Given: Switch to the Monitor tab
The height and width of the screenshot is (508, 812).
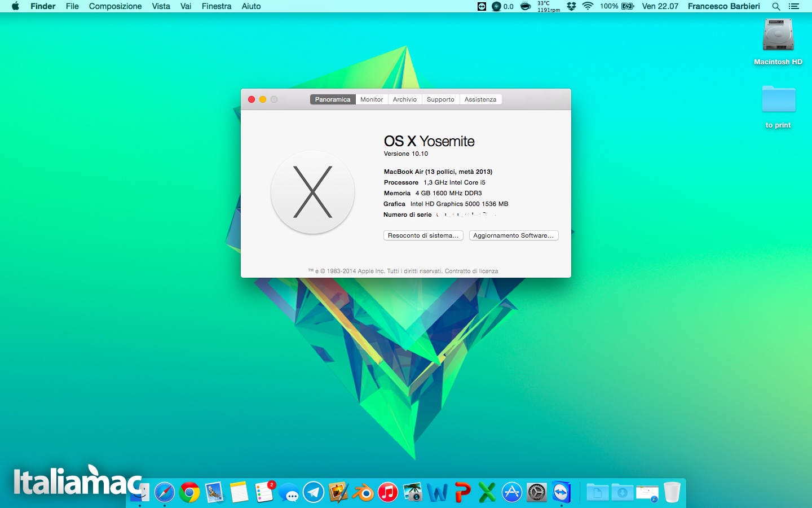Looking at the screenshot, I should [372, 99].
